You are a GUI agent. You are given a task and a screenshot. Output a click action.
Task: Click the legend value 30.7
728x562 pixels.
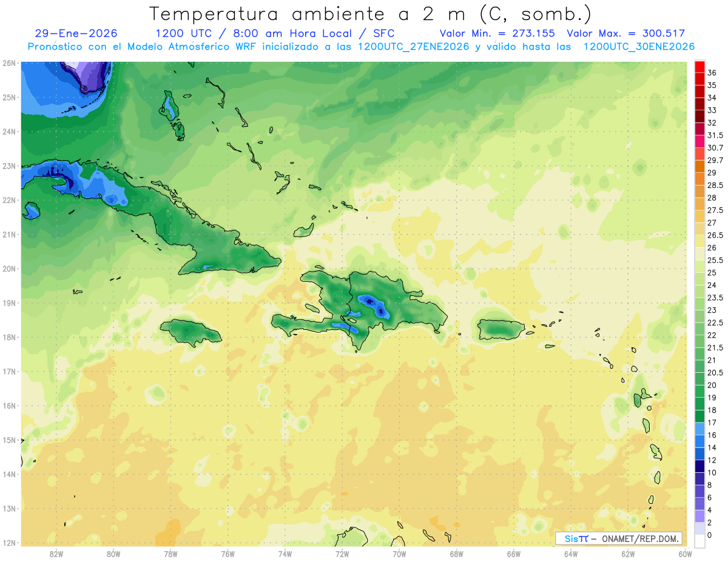tap(715, 148)
